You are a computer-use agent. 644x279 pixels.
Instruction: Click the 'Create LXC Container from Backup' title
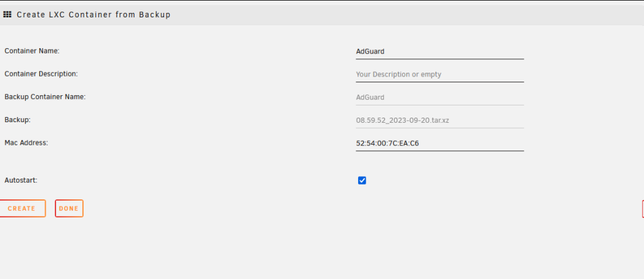93,15
